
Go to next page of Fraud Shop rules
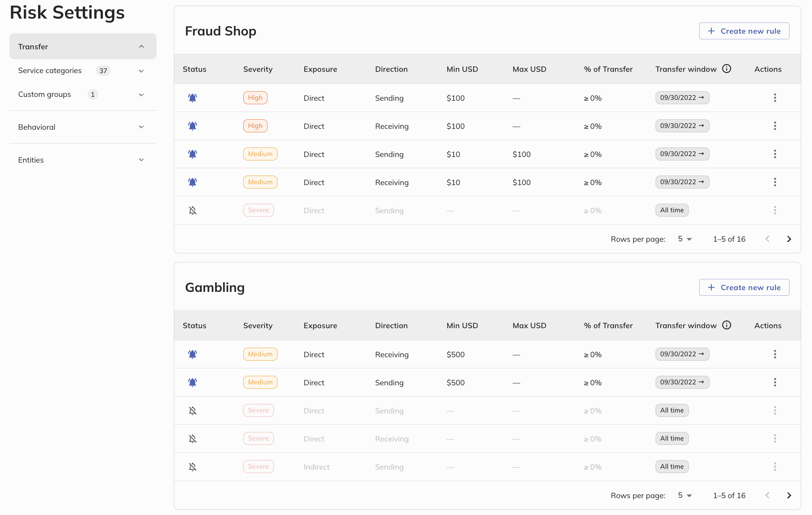789,239
